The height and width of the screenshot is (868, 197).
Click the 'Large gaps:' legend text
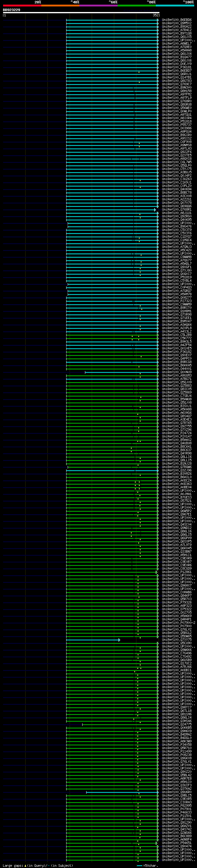click(13, 866)
